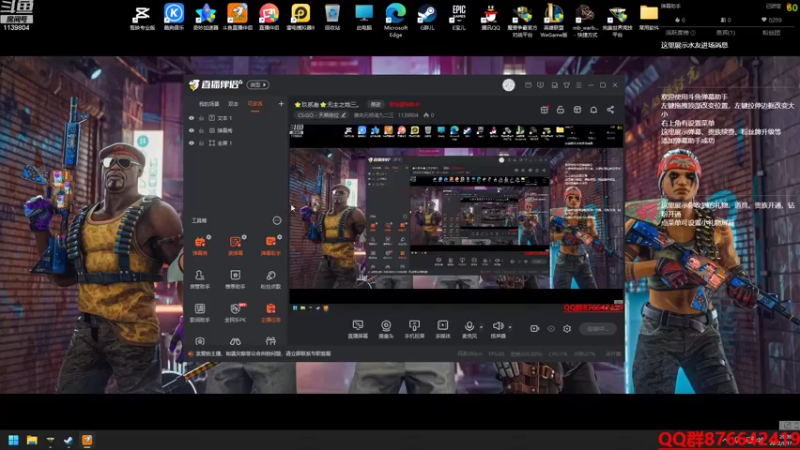The width and height of the screenshot is (800, 450).
Task: Open the funnel icon in title bar
Action: [x=566, y=85]
